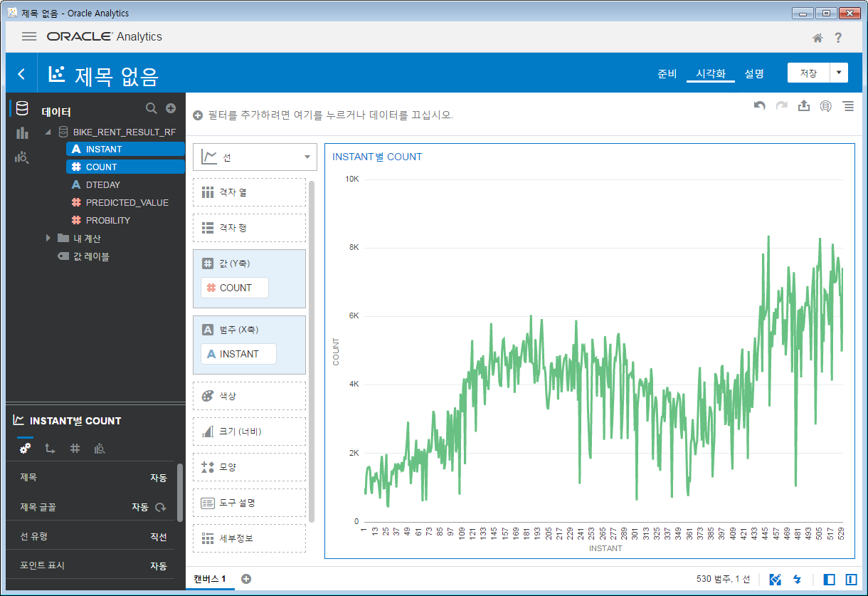
Task: Click the Export/share icon
Action: [x=804, y=105]
